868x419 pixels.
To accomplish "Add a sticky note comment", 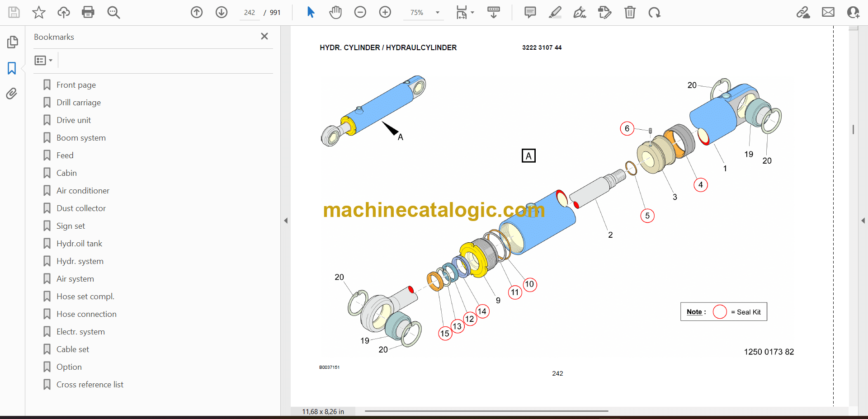I will click(x=530, y=12).
